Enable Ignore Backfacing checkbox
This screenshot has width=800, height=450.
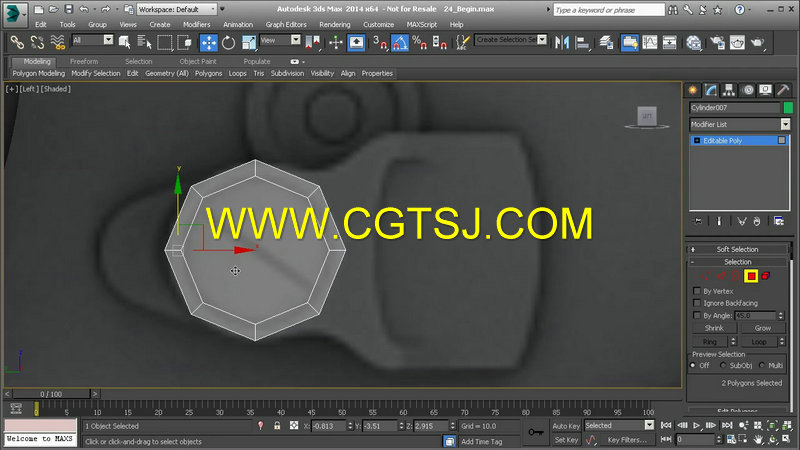tap(697, 303)
